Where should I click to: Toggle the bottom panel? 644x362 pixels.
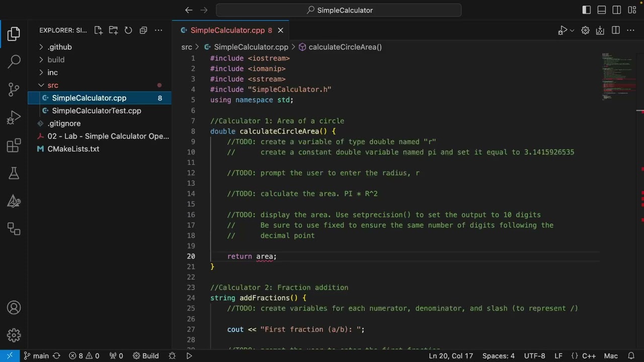click(602, 10)
